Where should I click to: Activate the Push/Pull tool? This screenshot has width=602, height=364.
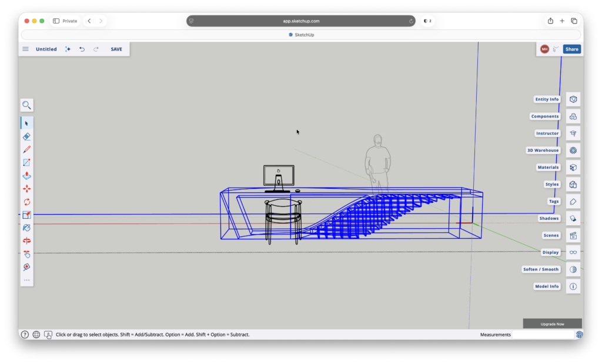tap(26, 175)
